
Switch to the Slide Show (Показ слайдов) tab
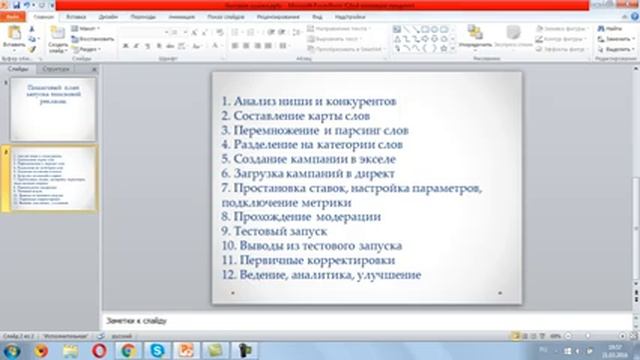(226, 17)
